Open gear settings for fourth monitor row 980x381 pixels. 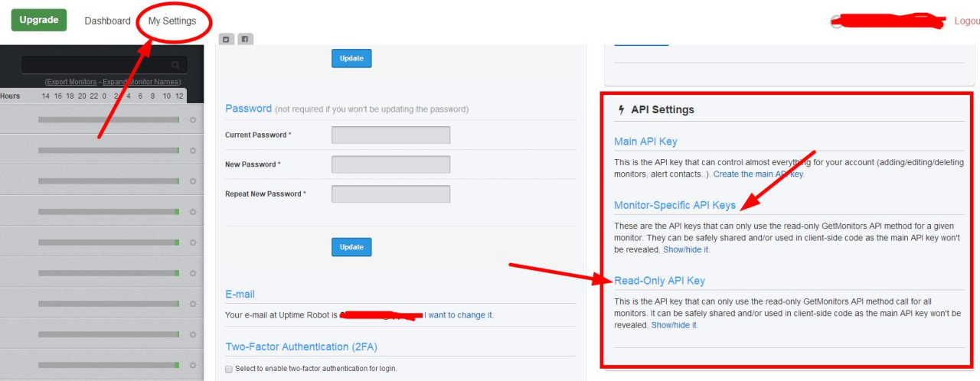coord(193,212)
